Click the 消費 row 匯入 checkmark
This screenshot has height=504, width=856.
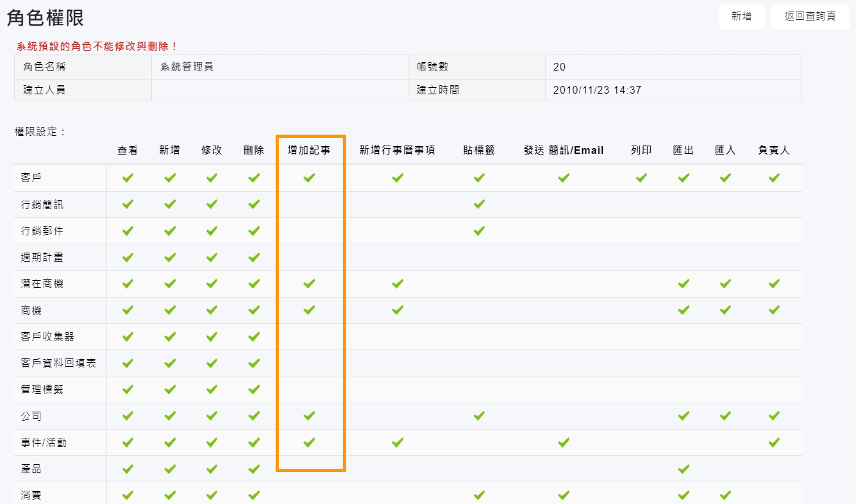click(x=725, y=495)
